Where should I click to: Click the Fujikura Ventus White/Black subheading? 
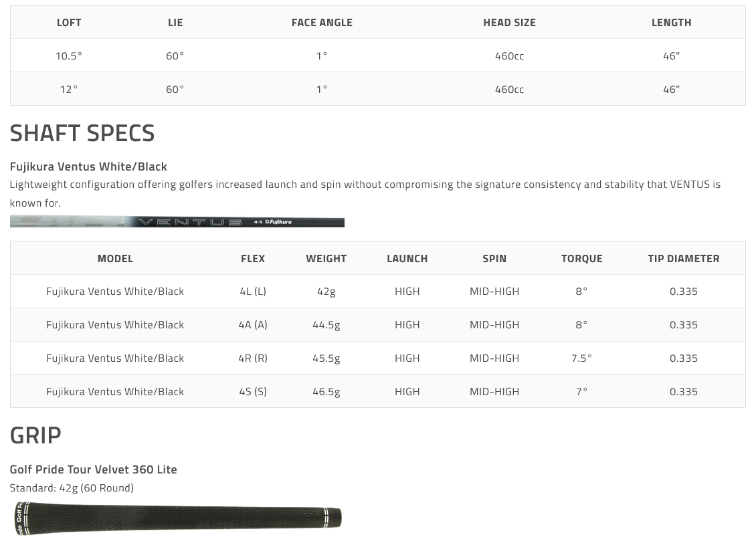pos(88,167)
